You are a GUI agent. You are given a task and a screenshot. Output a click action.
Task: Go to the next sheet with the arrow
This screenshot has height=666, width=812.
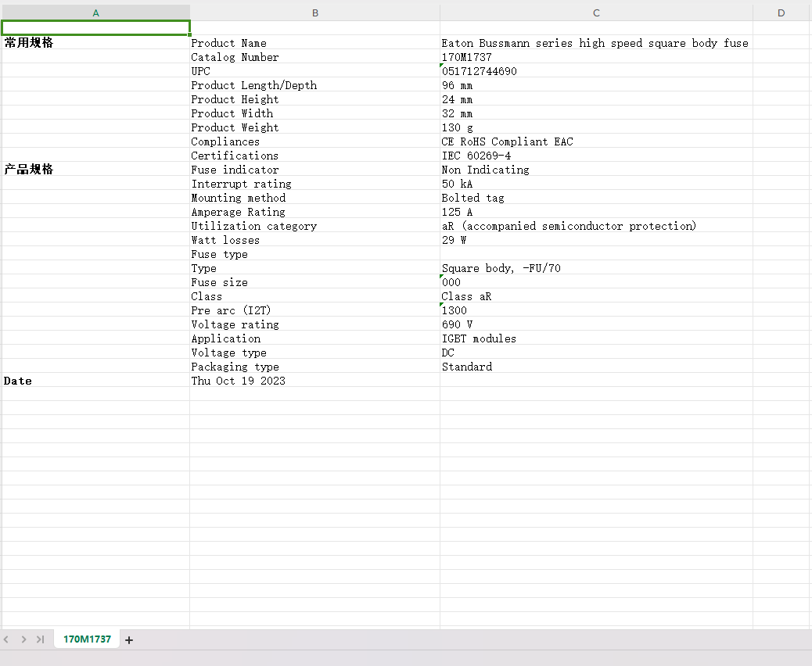point(23,639)
